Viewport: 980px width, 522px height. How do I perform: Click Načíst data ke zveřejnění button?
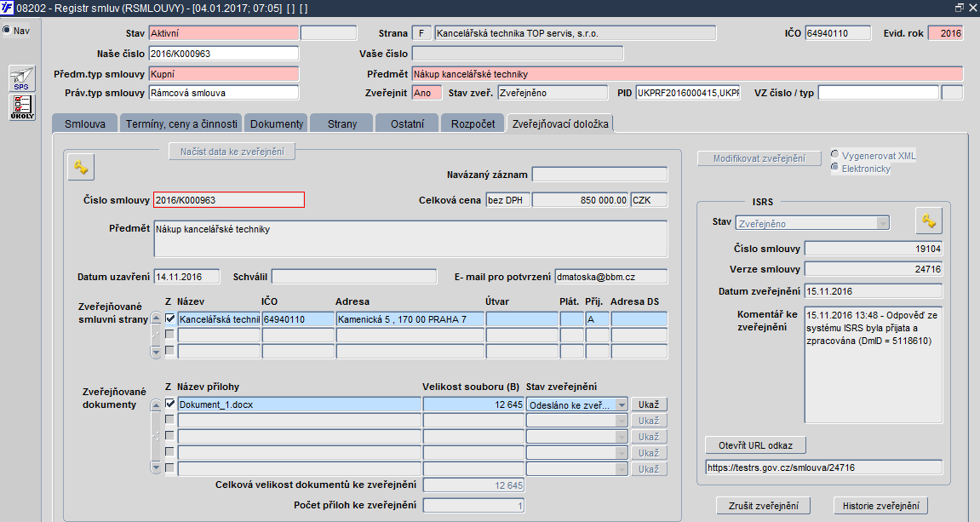click(232, 152)
